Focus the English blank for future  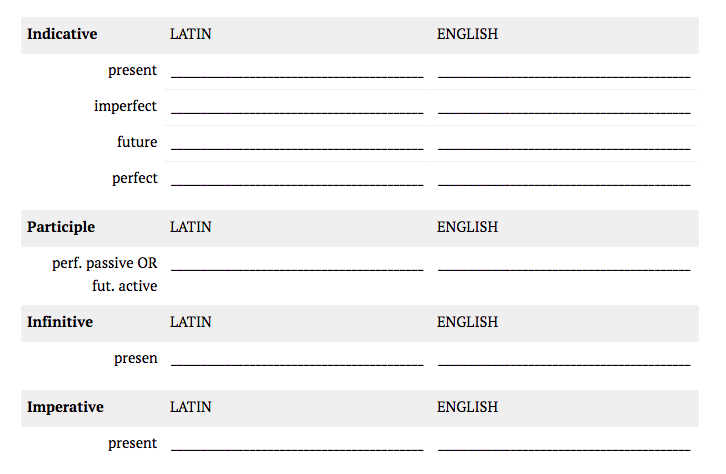564,143
